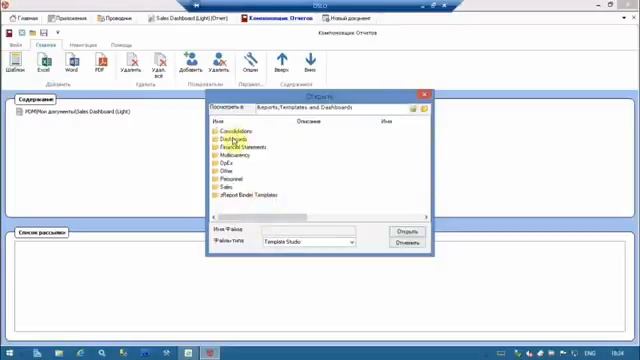Viewport: 640px width, 360px height.
Task: Expand the quick access toolbar dropdown arrow
Action: pos(58,33)
